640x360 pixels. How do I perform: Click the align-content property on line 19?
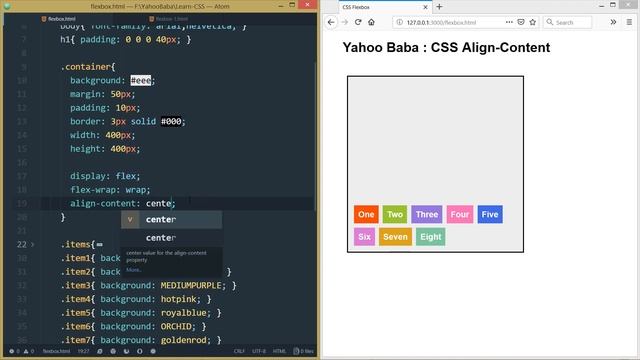point(102,203)
